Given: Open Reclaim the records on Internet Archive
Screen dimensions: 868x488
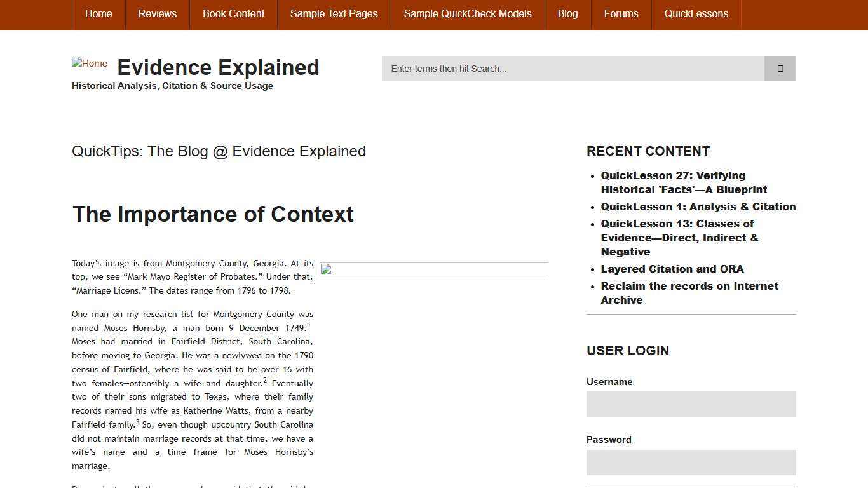Looking at the screenshot, I should point(689,293).
